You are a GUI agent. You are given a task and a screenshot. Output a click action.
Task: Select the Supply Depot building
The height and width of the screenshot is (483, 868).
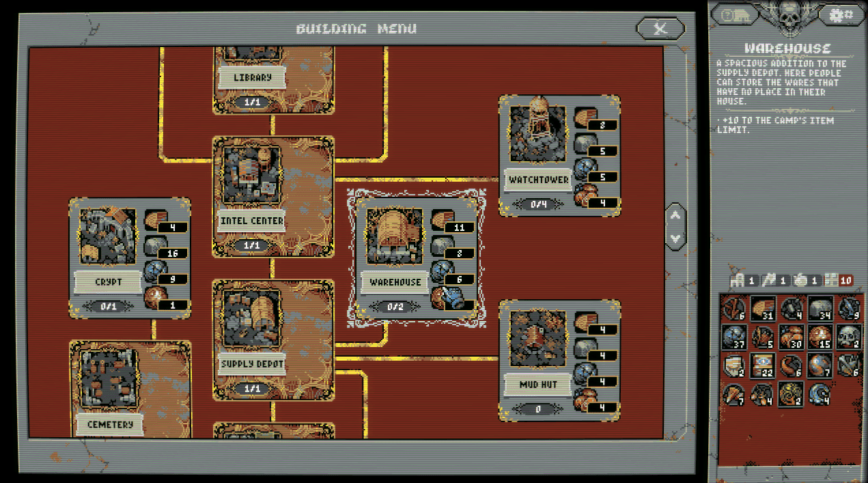(x=252, y=319)
